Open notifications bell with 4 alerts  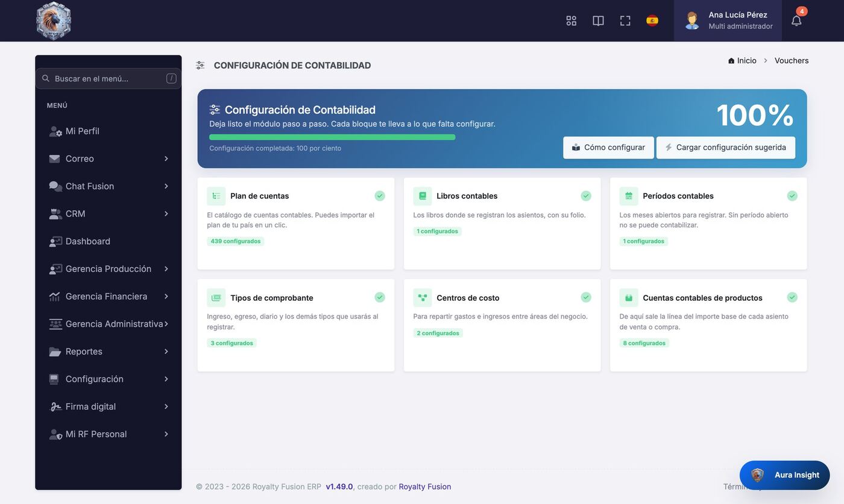(796, 20)
